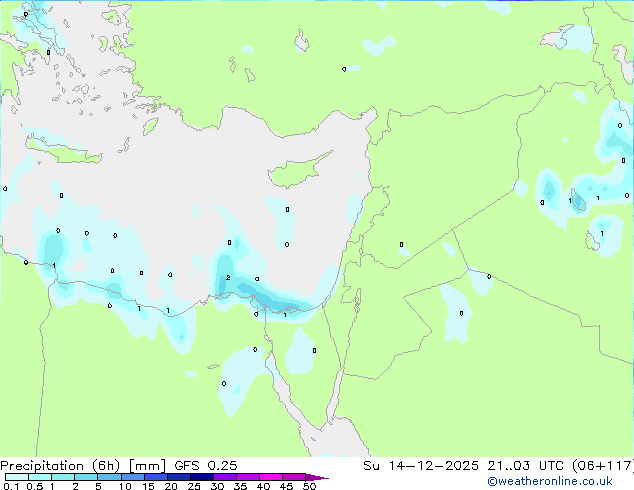The height and width of the screenshot is (490, 634).
Task: Open the weatheronline.co.uk copyright link
Action: (x=550, y=481)
